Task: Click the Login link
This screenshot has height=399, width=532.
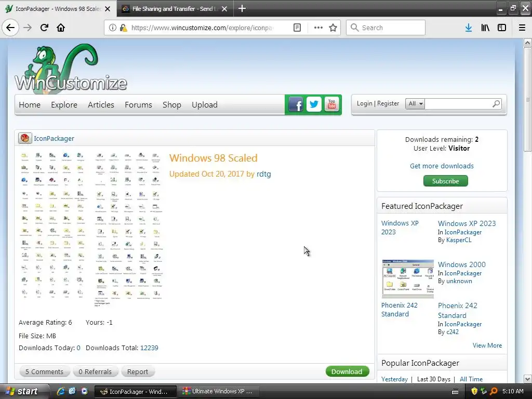Action: coord(364,103)
